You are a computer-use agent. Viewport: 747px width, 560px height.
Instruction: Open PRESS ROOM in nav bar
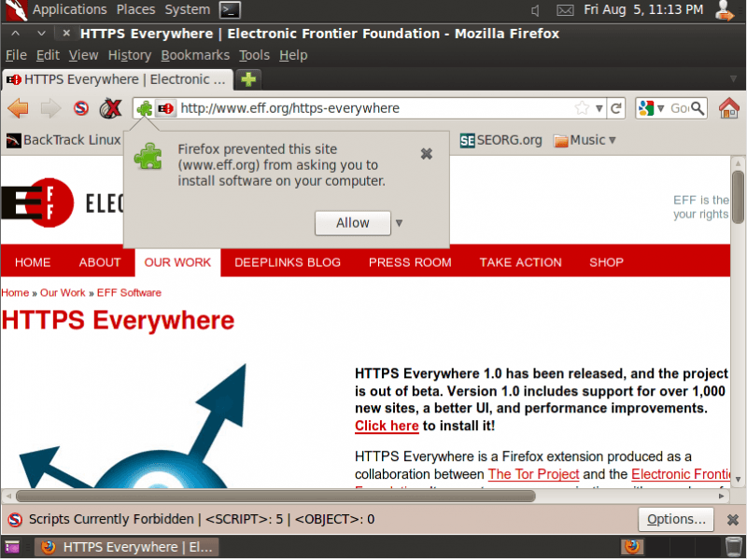(410, 262)
